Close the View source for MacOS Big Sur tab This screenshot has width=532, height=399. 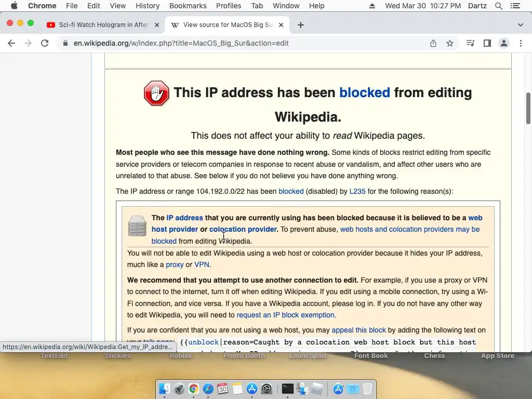coord(281,25)
